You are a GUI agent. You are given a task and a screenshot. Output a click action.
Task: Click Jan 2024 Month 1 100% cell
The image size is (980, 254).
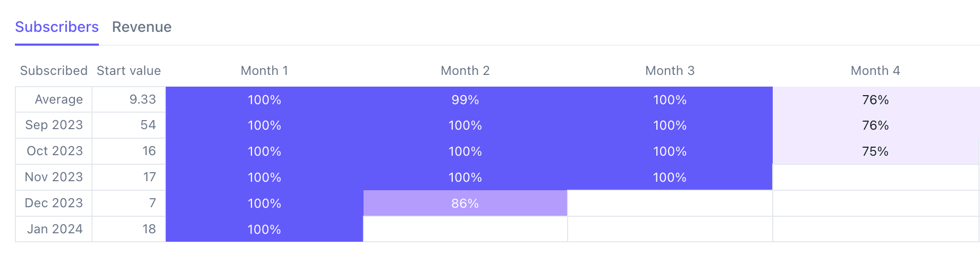[x=264, y=230]
